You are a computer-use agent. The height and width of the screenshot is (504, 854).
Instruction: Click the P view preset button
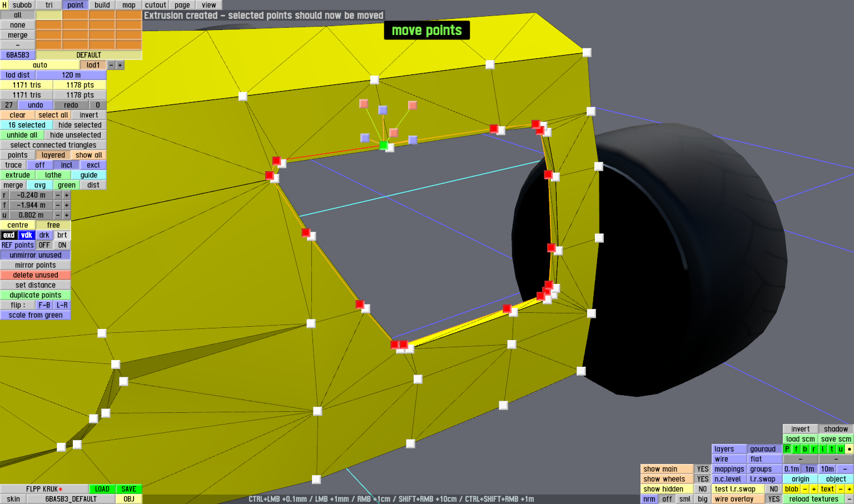click(787, 449)
